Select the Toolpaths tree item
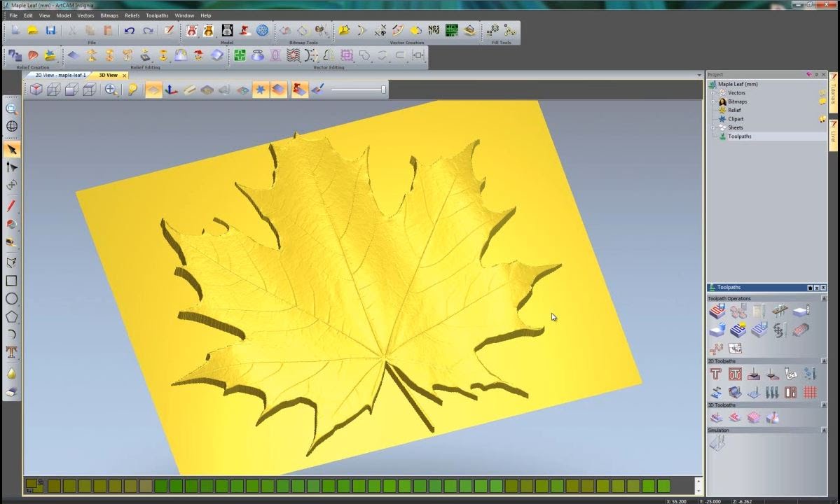The image size is (840, 504). pos(739,136)
